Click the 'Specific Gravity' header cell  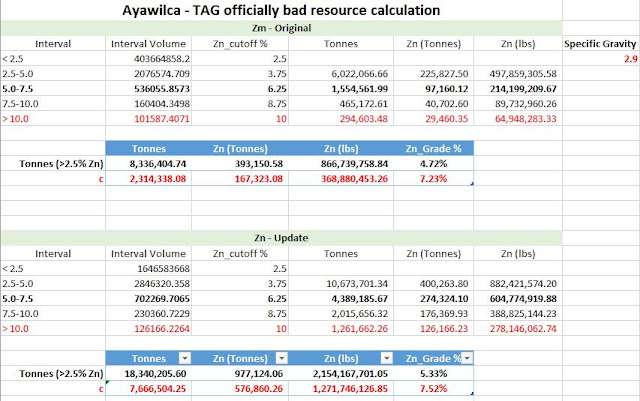point(600,44)
